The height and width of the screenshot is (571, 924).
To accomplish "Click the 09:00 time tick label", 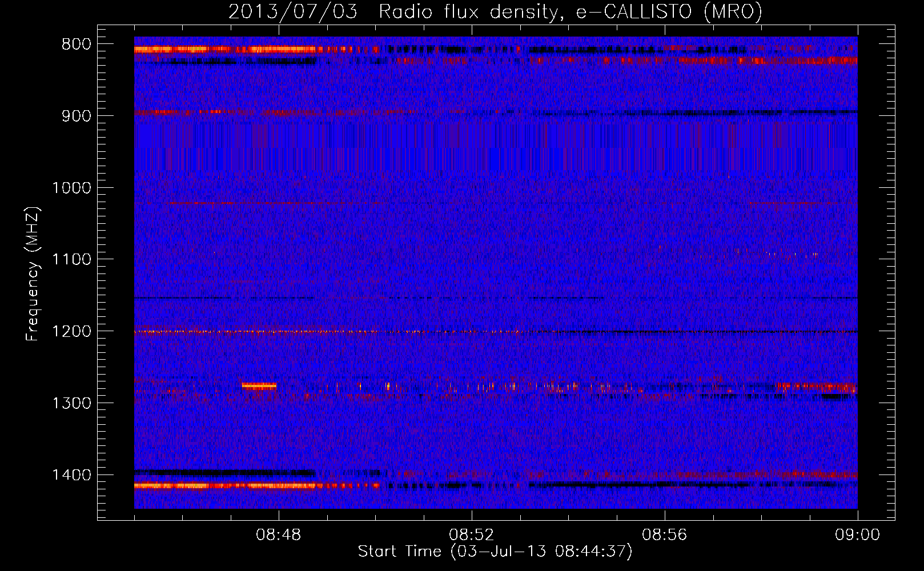I will [x=857, y=535].
